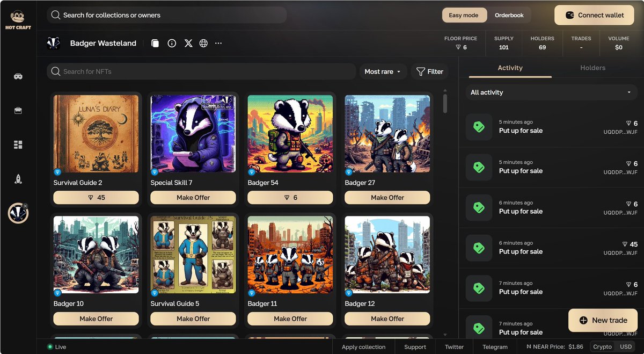Focus the collections or owners search field

click(166, 15)
